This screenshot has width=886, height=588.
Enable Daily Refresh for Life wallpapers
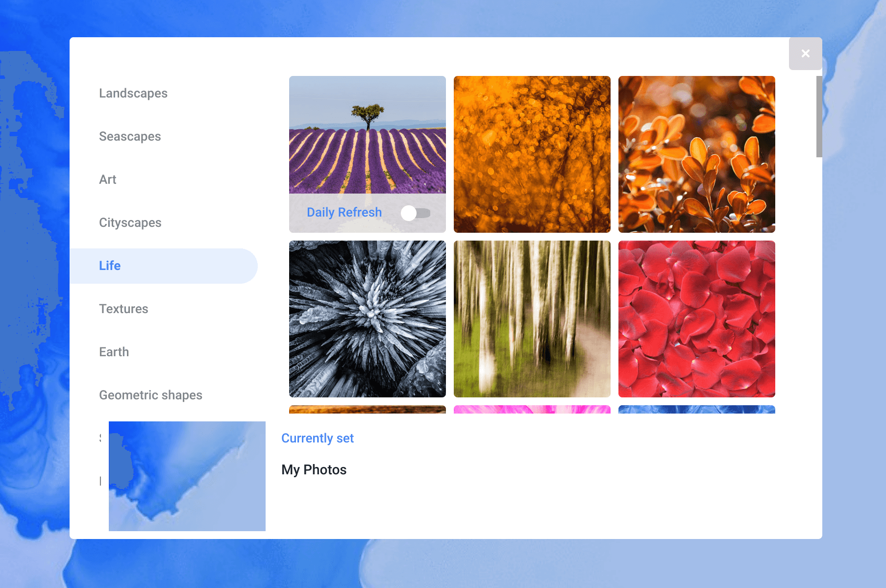tap(416, 213)
